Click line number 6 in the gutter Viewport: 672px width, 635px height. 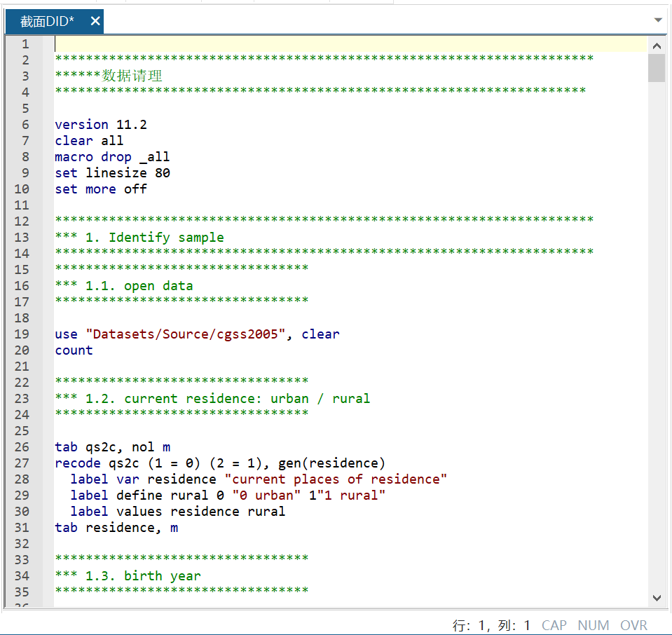tap(25, 125)
